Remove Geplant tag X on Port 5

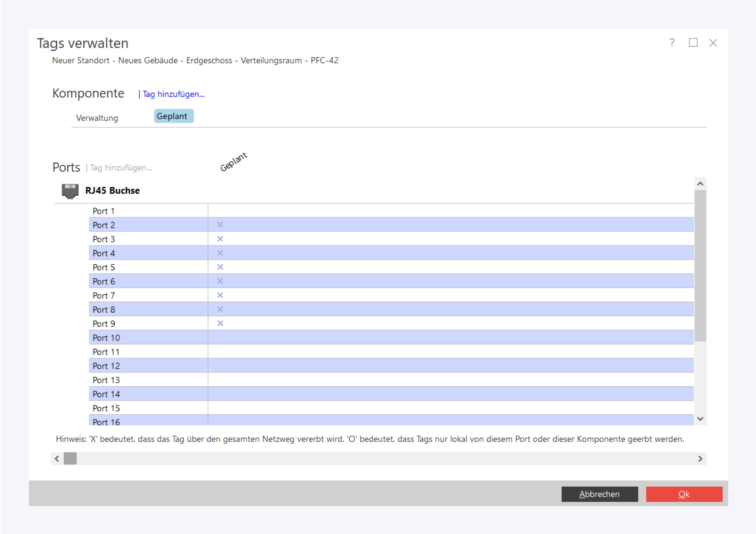[x=220, y=267]
